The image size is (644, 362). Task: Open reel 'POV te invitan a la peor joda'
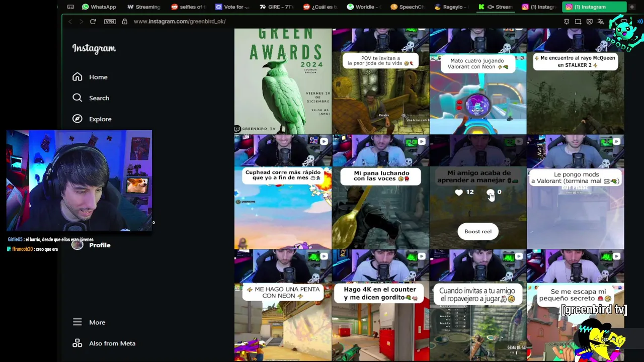[x=380, y=81]
